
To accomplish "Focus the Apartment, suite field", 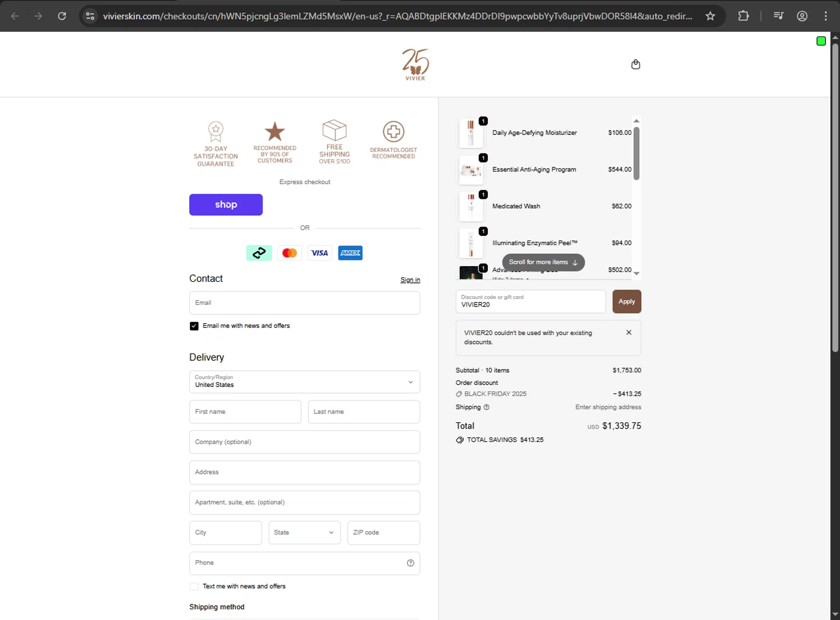I will [x=305, y=502].
